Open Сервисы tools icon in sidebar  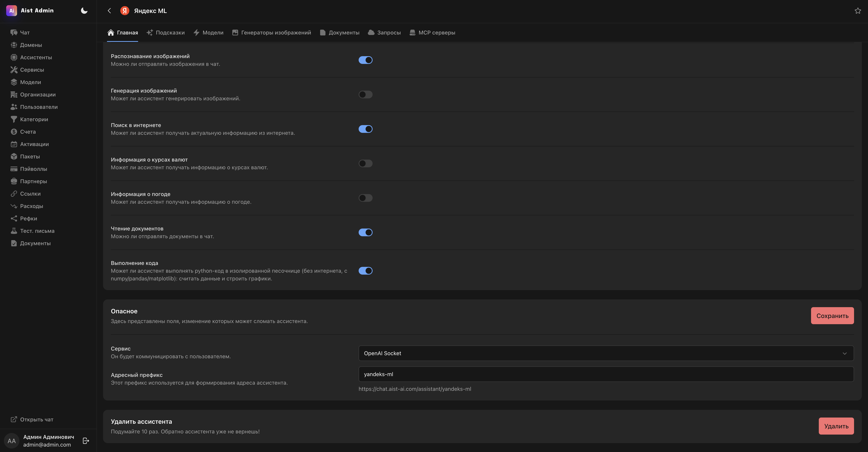(14, 70)
